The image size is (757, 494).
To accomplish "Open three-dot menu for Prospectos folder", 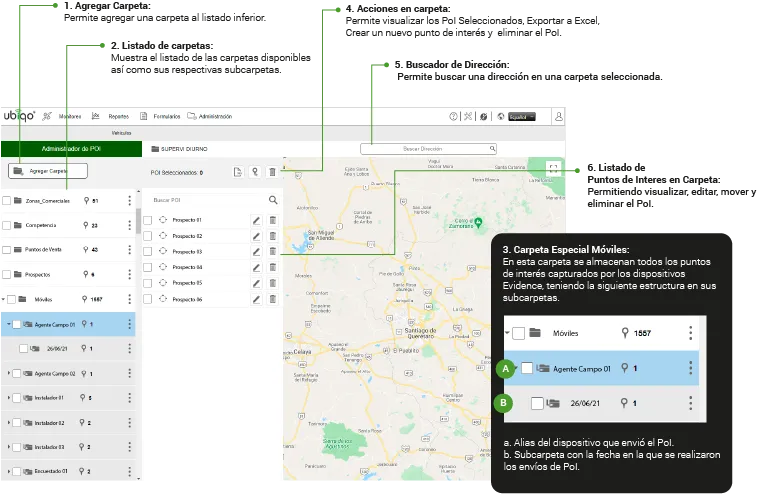I will click(129, 274).
